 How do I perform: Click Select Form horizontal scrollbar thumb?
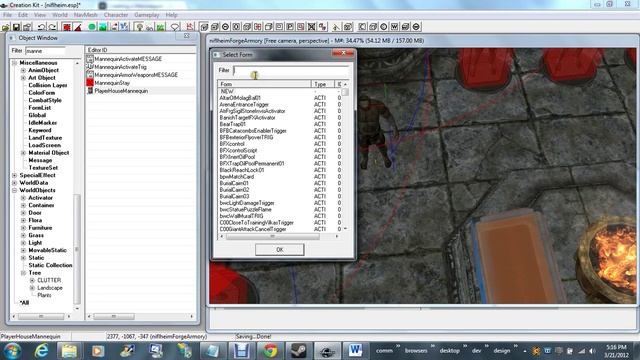pos(272,236)
